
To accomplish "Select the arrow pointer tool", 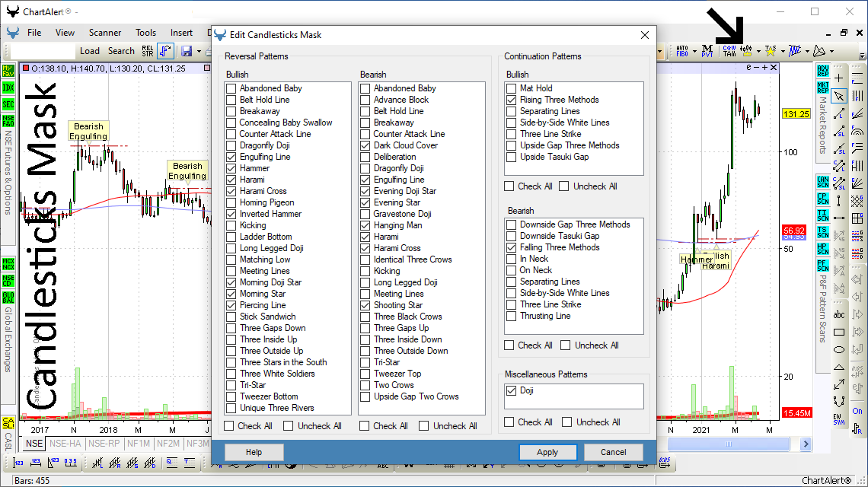I will click(x=839, y=96).
